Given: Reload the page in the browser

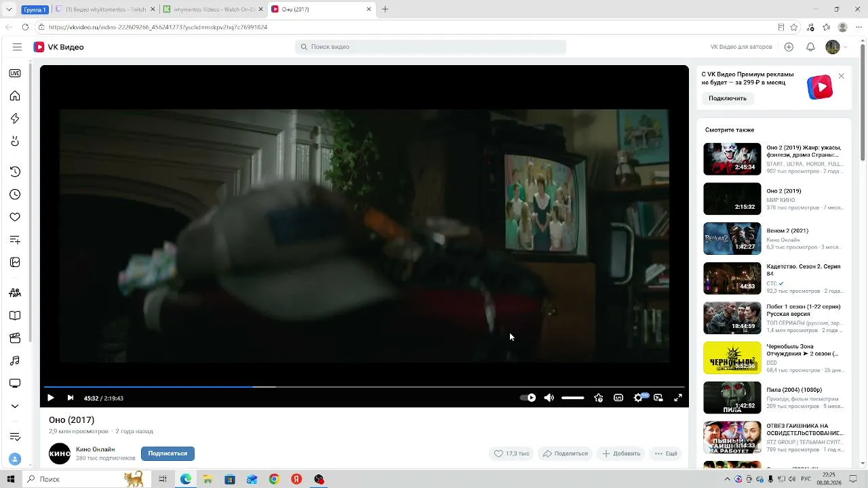Looking at the screenshot, I should pos(25,27).
